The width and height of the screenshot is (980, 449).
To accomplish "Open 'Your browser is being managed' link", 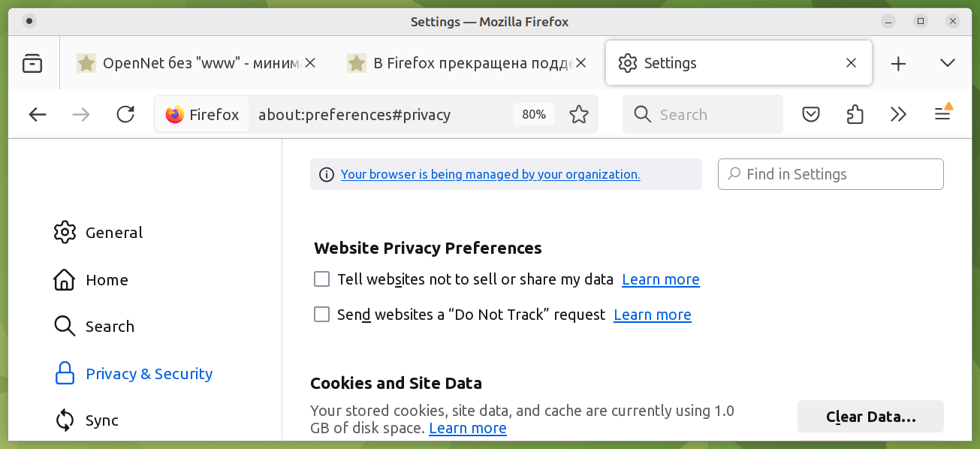I will (490, 174).
